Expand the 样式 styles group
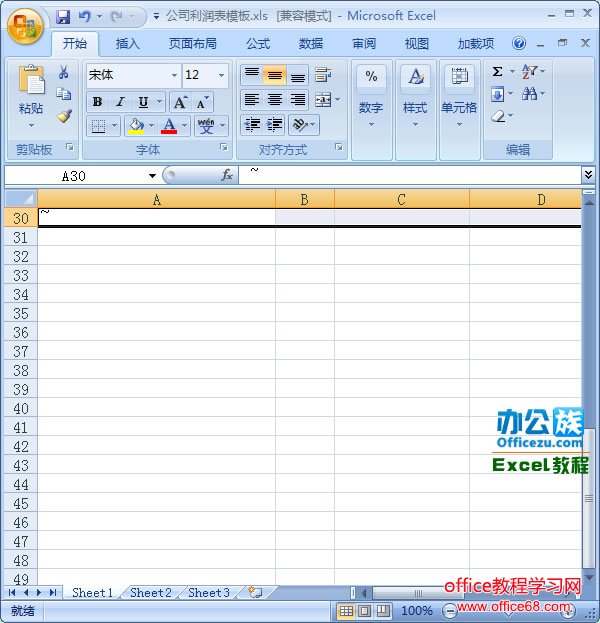 pos(415,109)
